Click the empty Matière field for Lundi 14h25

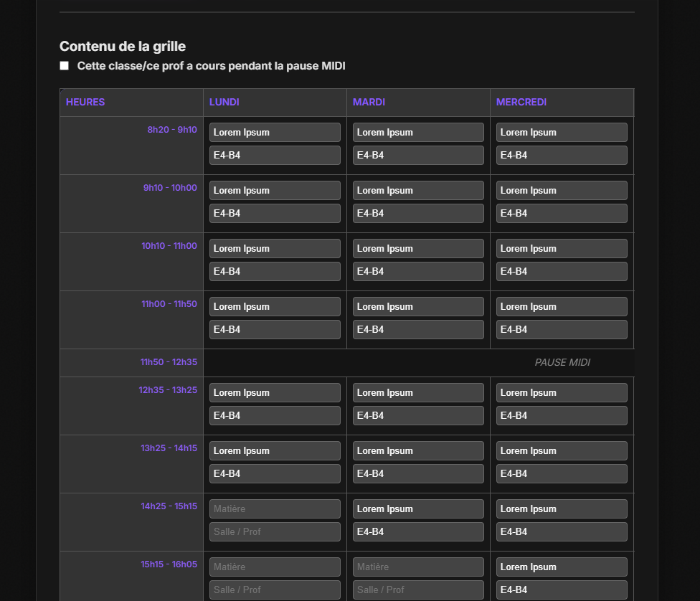pos(275,509)
